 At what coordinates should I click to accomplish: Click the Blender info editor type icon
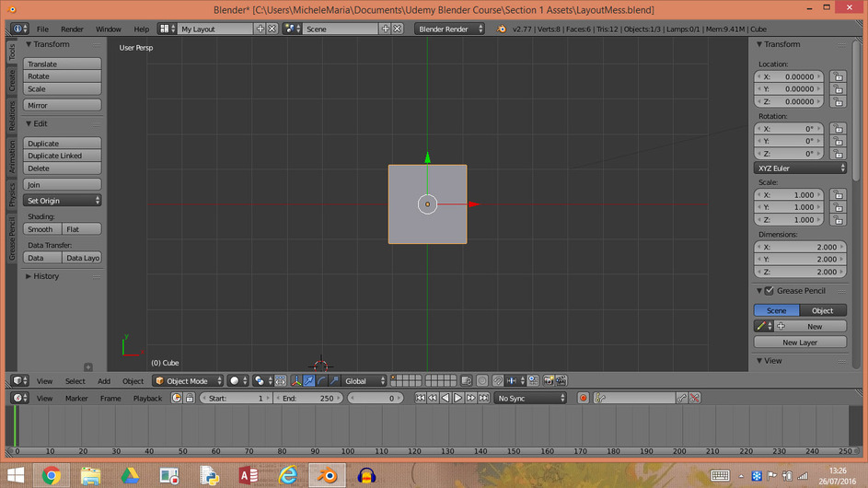[18, 29]
